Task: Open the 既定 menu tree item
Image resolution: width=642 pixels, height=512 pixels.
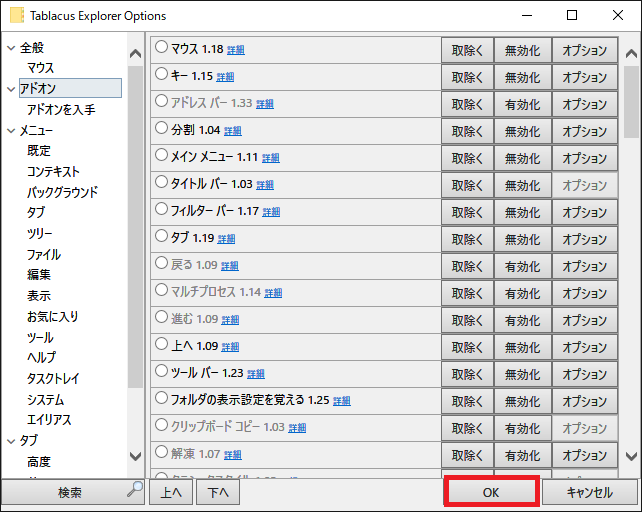Action: pos(39,151)
